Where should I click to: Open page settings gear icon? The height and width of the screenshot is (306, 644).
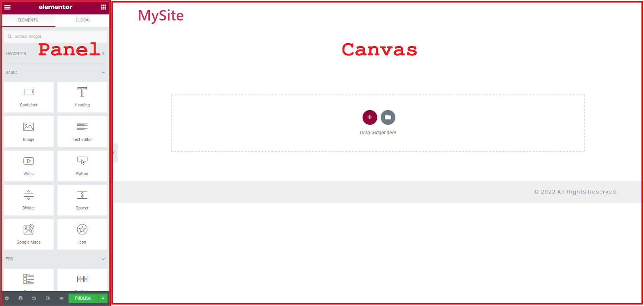point(7,298)
